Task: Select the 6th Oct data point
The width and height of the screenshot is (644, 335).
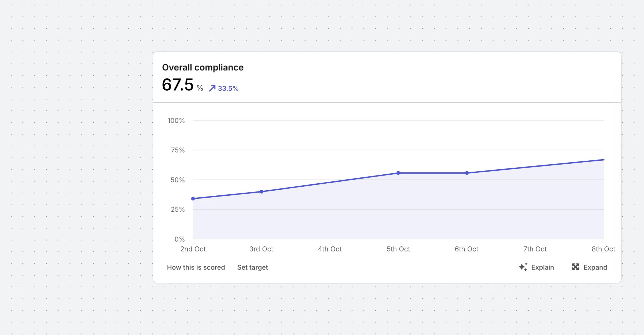Action: (x=467, y=173)
